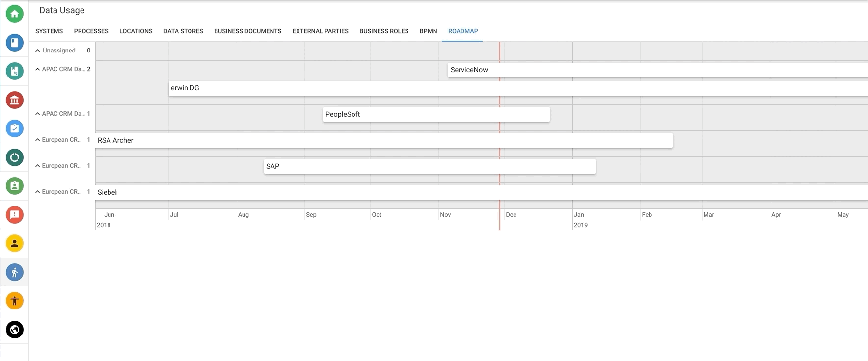
Task: Open the Processes tab
Action: [x=91, y=31]
